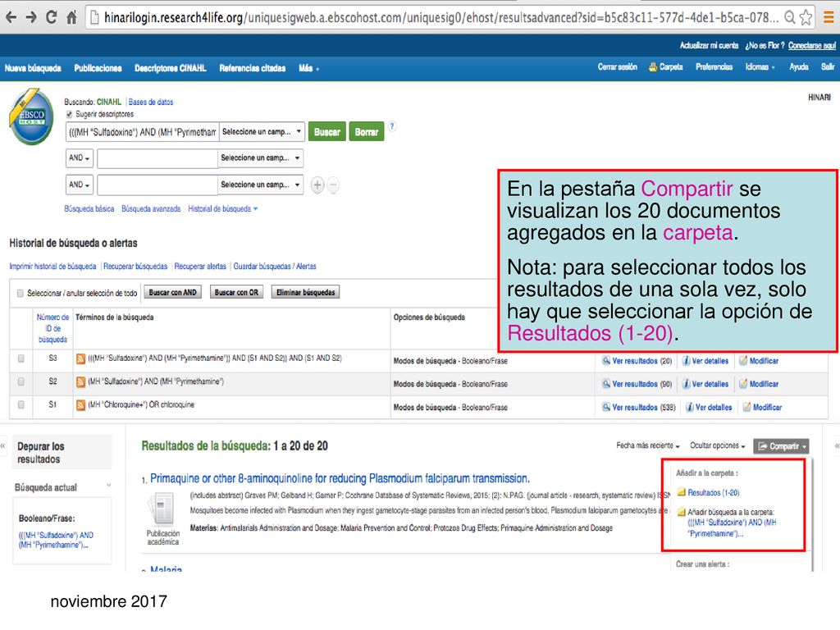
Task: Open first AND operator dropdown
Action: click(80, 158)
